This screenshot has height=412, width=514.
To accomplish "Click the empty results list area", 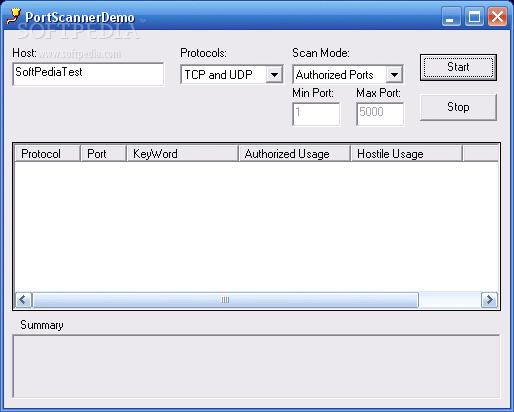I will pos(256,227).
